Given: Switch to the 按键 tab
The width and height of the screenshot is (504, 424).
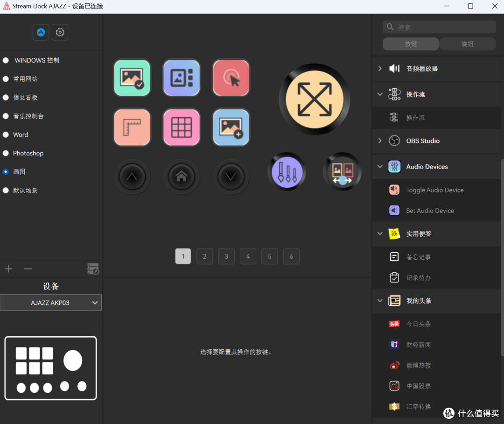Looking at the screenshot, I should coord(411,44).
